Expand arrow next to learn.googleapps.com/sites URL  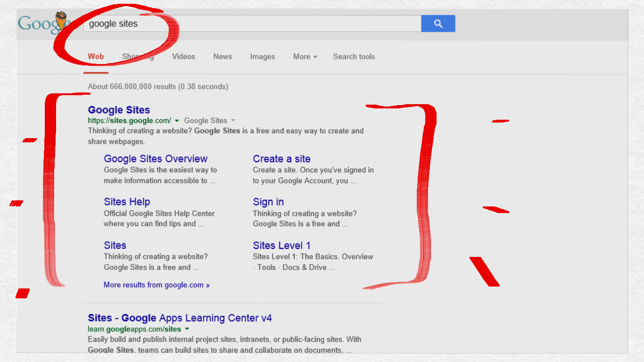[x=187, y=329]
